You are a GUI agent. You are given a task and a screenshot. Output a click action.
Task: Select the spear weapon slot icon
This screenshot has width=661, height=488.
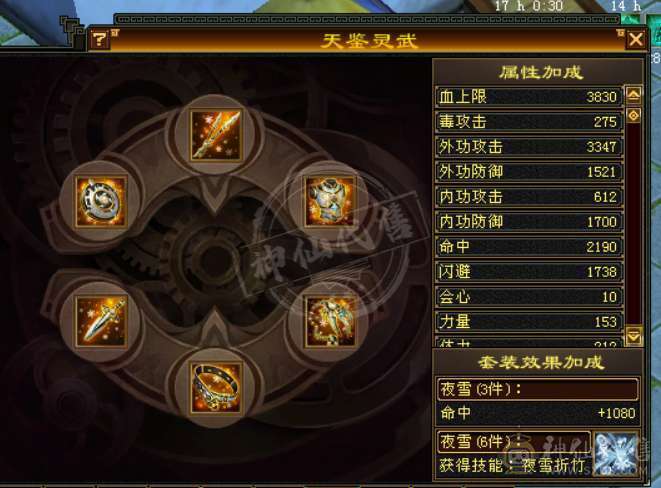coord(216,135)
